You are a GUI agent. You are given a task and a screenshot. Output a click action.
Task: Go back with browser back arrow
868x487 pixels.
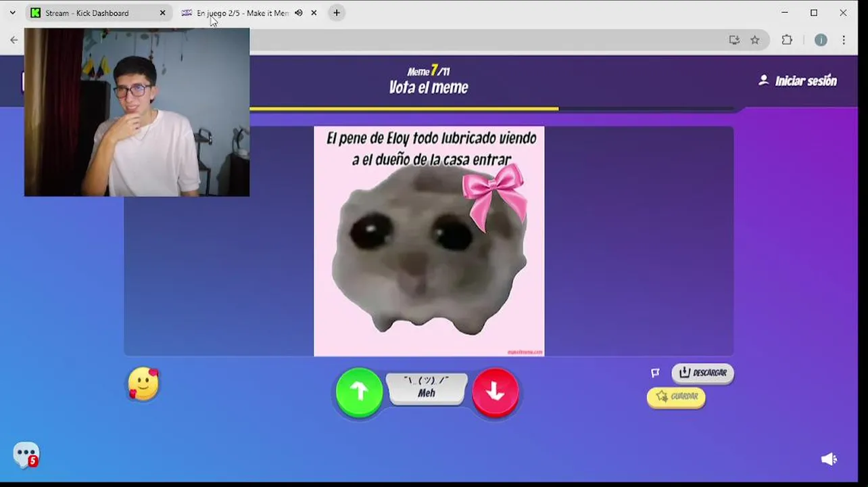tap(14, 40)
